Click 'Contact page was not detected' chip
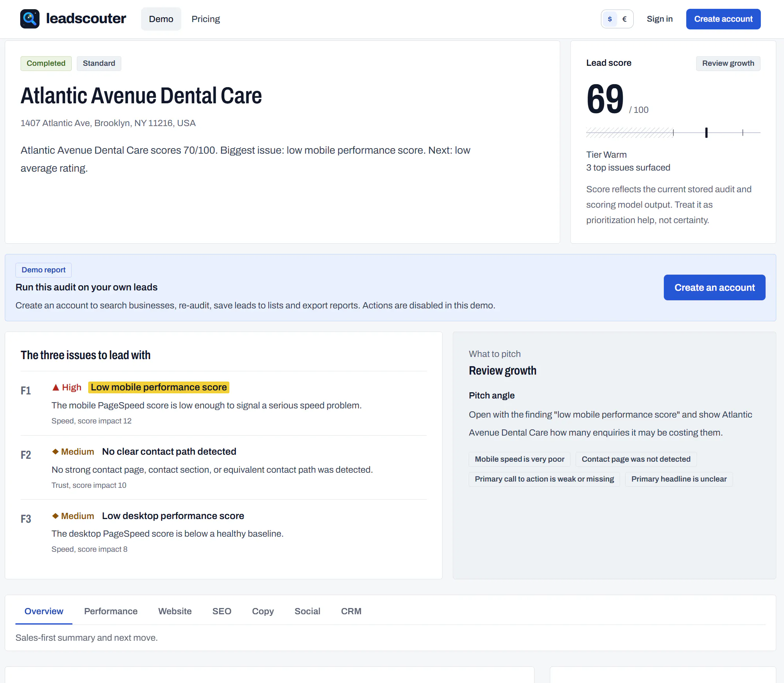Image resolution: width=784 pixels, height=683 pixels. 636,459
